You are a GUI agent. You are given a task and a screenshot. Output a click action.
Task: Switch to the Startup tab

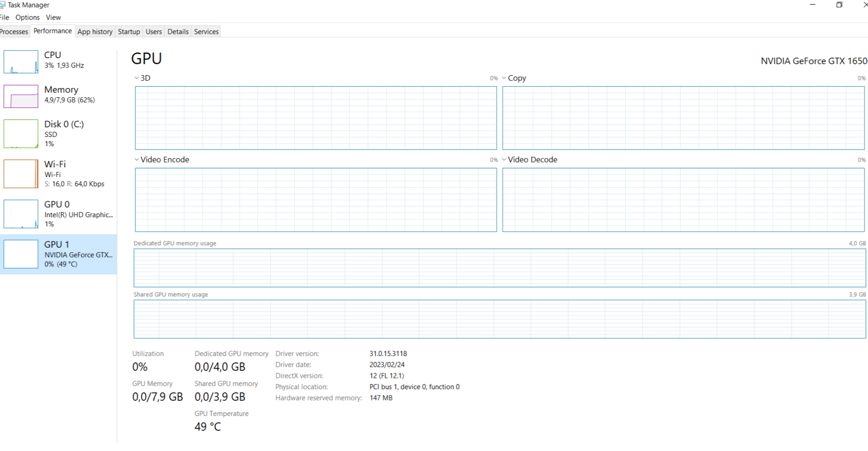click(129, 32)
